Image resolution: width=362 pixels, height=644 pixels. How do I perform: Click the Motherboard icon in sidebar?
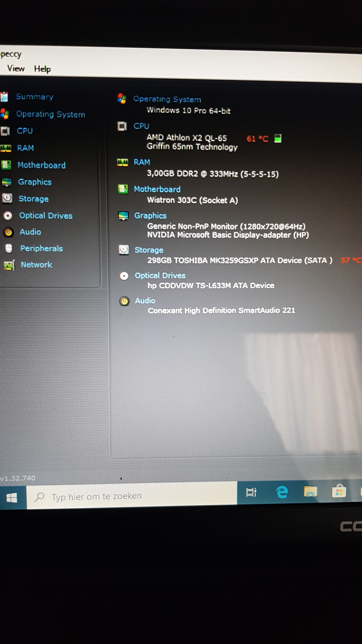[x=6, y=165]
